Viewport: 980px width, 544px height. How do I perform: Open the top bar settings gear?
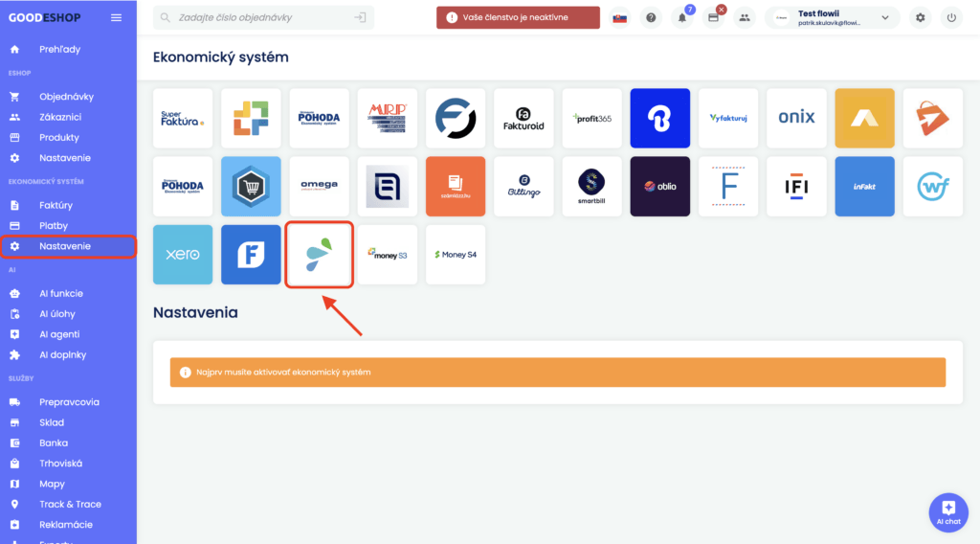pos(920,17)
